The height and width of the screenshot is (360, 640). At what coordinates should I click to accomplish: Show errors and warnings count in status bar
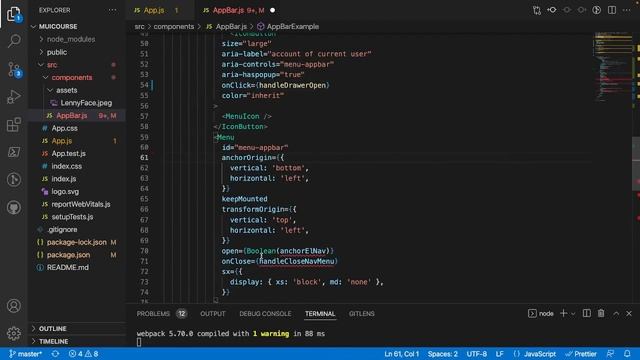click(x=83, y=353)
